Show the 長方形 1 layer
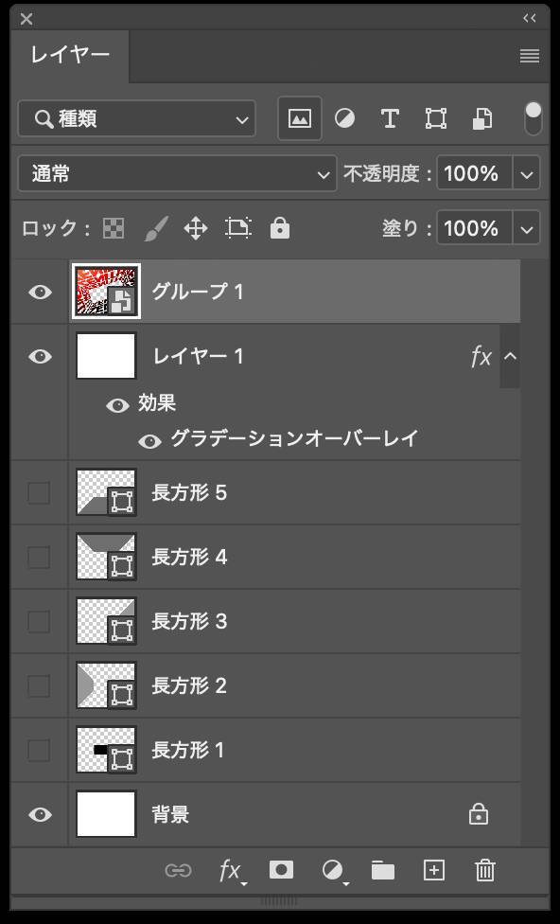The image size is (560, 924). [x=39, y=750]
